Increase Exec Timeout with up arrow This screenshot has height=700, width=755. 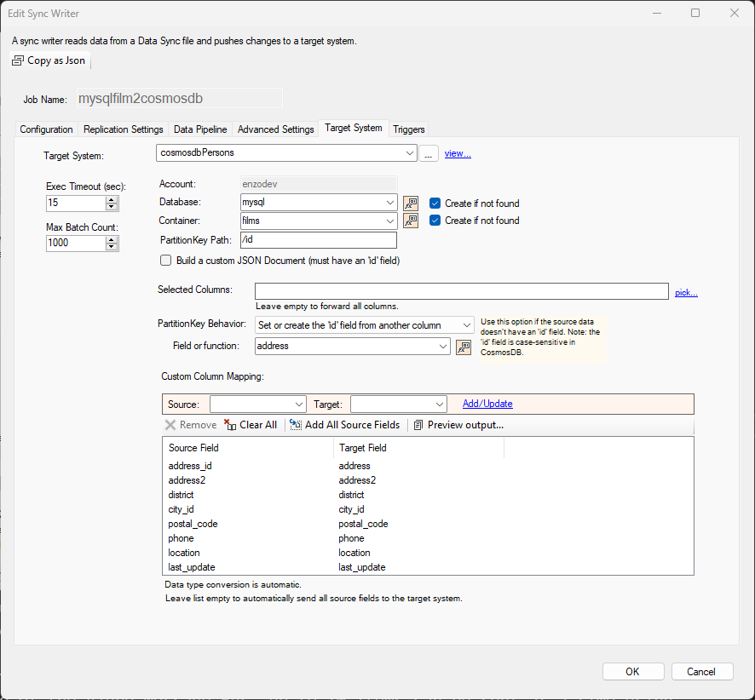click(x=112, y=199)
